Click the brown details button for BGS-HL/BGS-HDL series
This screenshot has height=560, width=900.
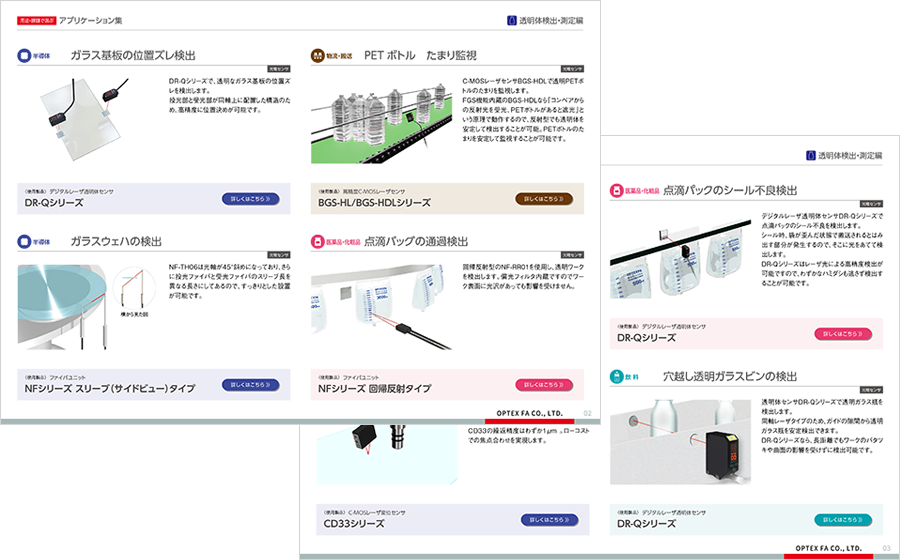pos(544,199)
